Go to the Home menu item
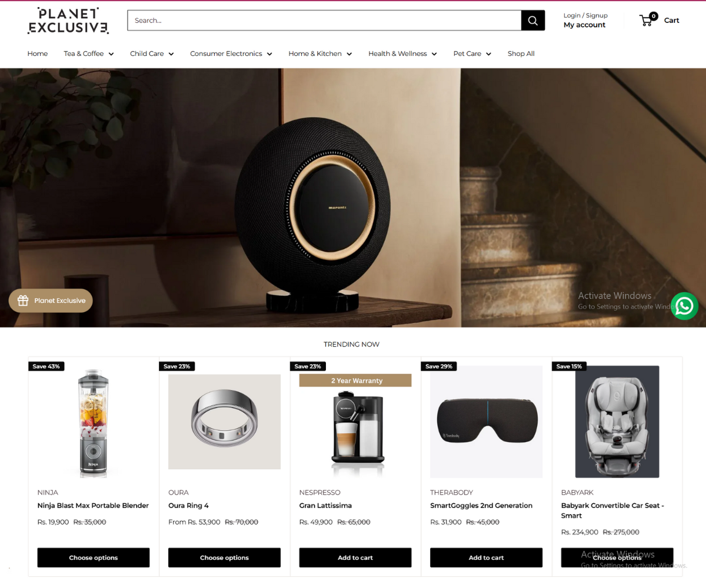This screenshot has height=588, width=706. point(38,54)
